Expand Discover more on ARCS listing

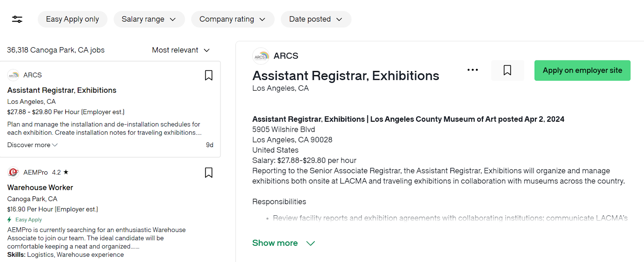pyautogui.click(x=32, y=145)
